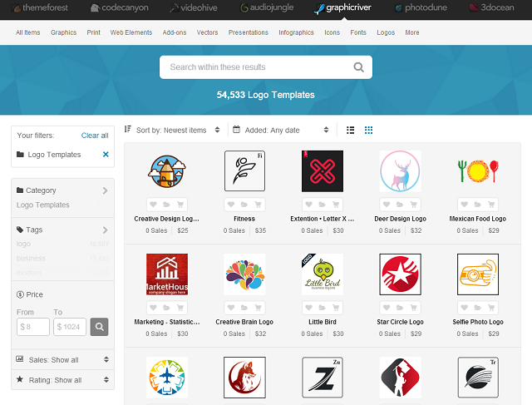Open Sort by Newest items dropdown
This screenshot has height=405, width=532.
tap(172, 130)
